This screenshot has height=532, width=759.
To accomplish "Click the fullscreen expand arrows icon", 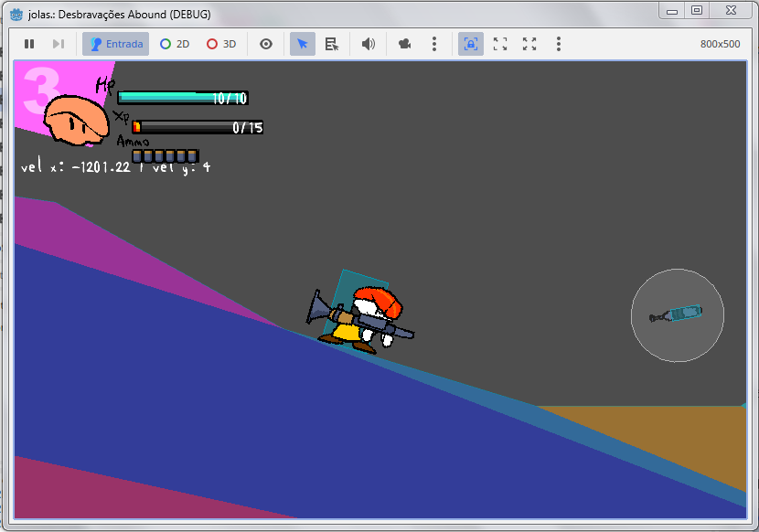I will click(x=529, y=44).
